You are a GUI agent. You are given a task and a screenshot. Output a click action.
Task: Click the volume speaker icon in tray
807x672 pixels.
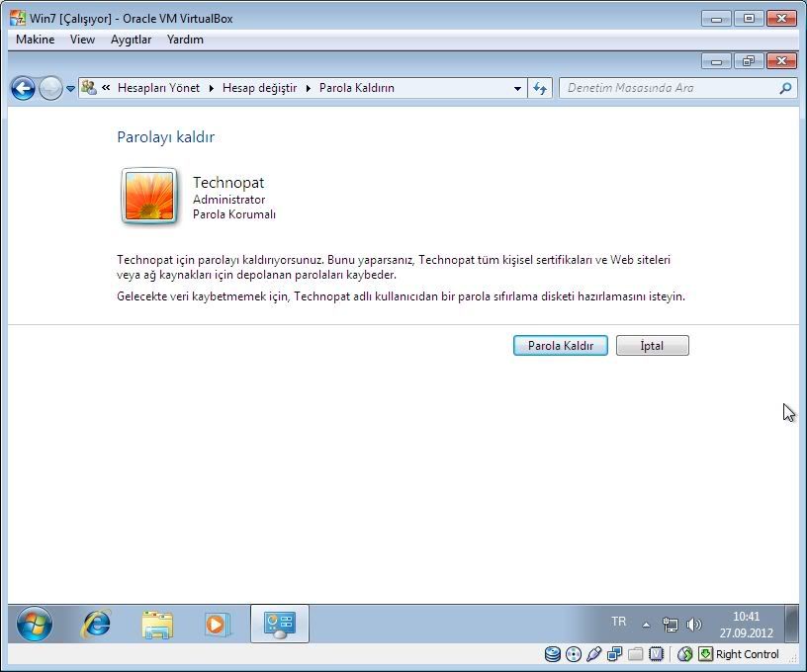point(694,625)
